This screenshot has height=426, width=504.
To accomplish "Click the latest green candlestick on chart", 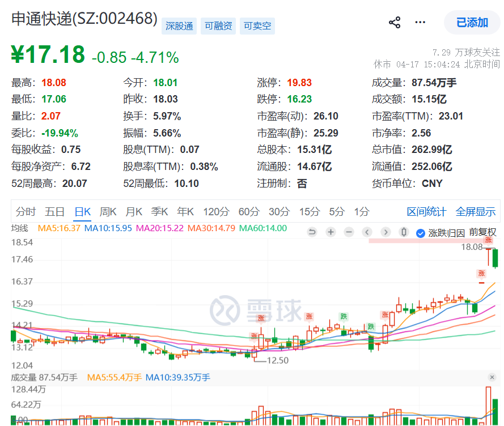I will [x=496, y=258].
